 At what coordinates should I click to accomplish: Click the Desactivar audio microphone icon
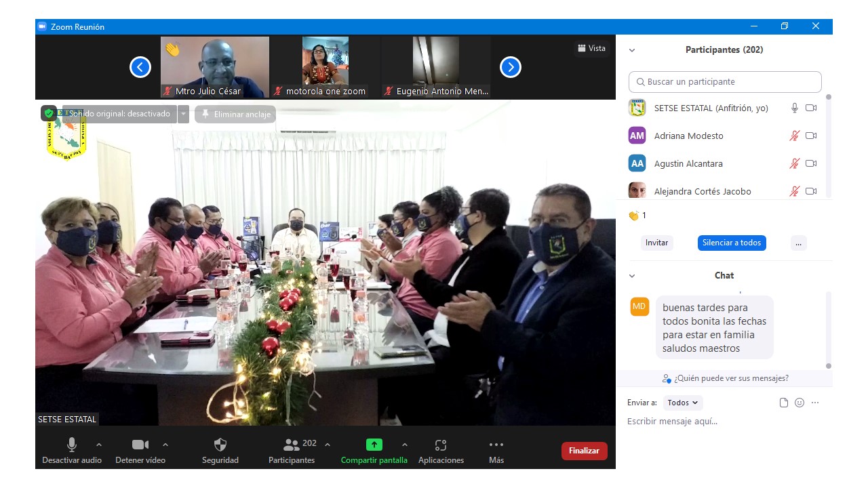coord(71,445)
